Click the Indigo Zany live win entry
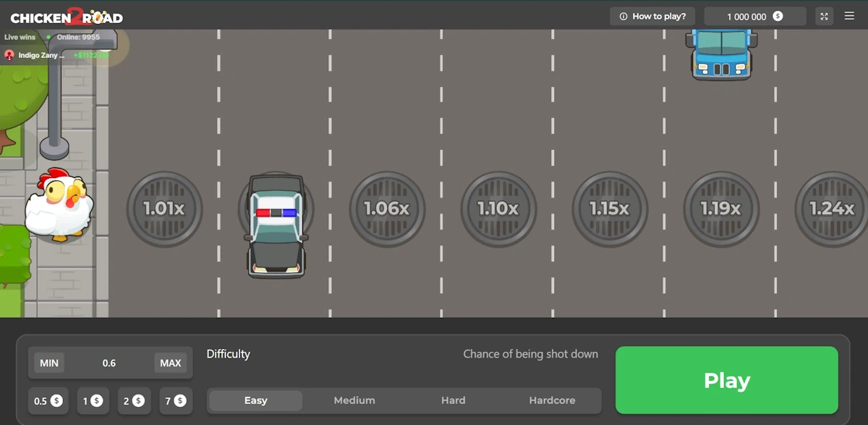Viewport: 868px width, 425px height. click(55, 55)
